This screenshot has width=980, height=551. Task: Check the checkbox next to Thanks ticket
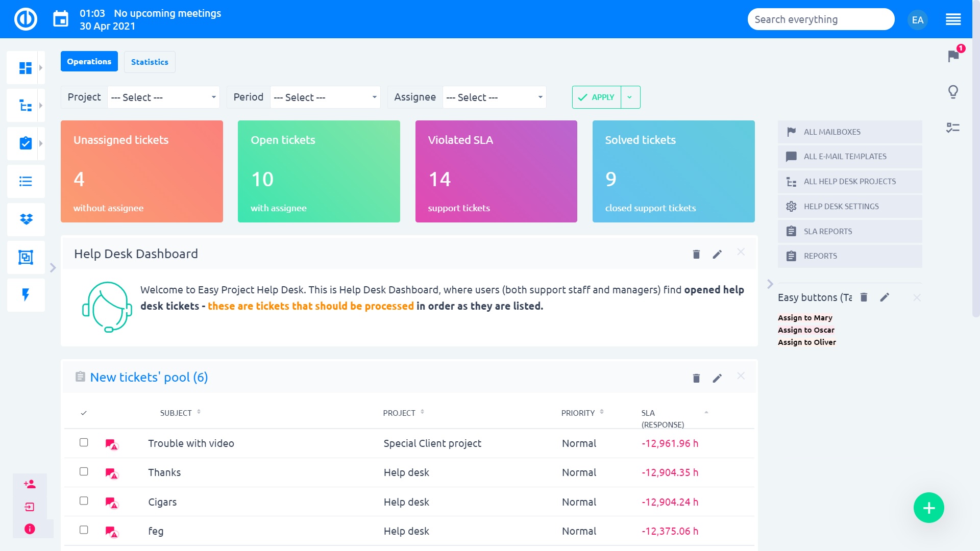[84, 471]
